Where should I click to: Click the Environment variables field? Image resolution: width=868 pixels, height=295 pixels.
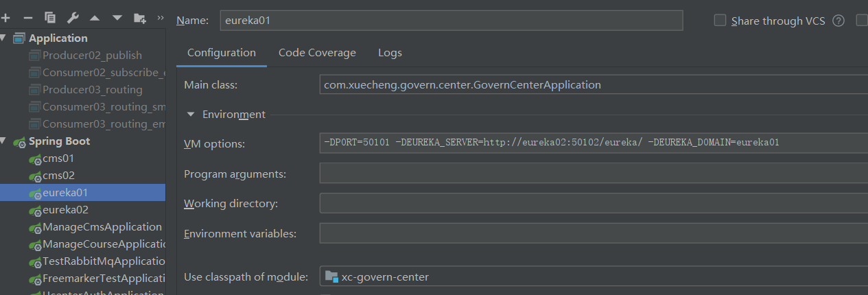coord(594,234)
